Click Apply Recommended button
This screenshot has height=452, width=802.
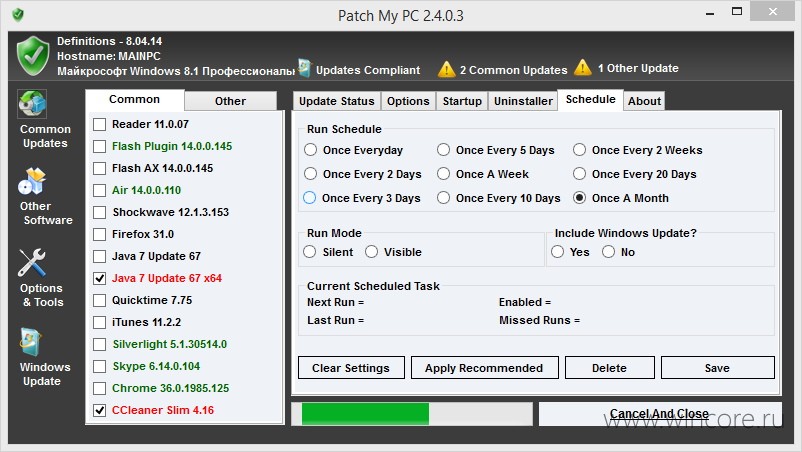484,368
